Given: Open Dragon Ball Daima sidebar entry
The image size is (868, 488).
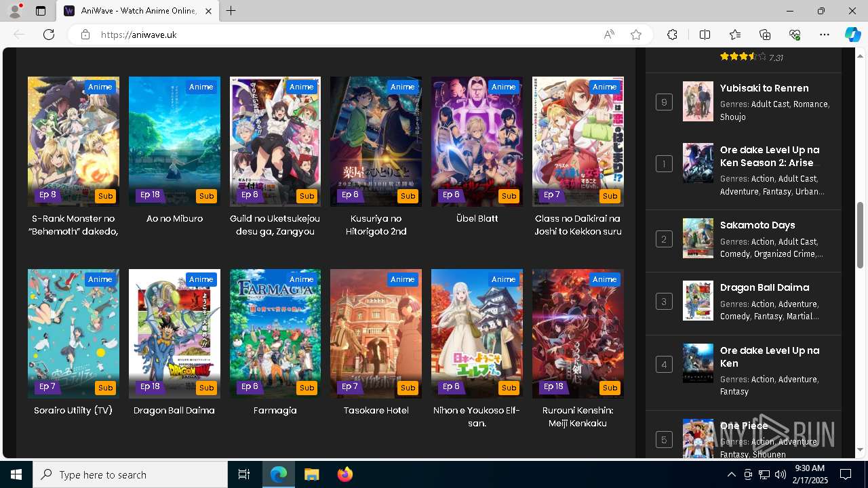Looking at the screenshot, I should click(764, 287).
